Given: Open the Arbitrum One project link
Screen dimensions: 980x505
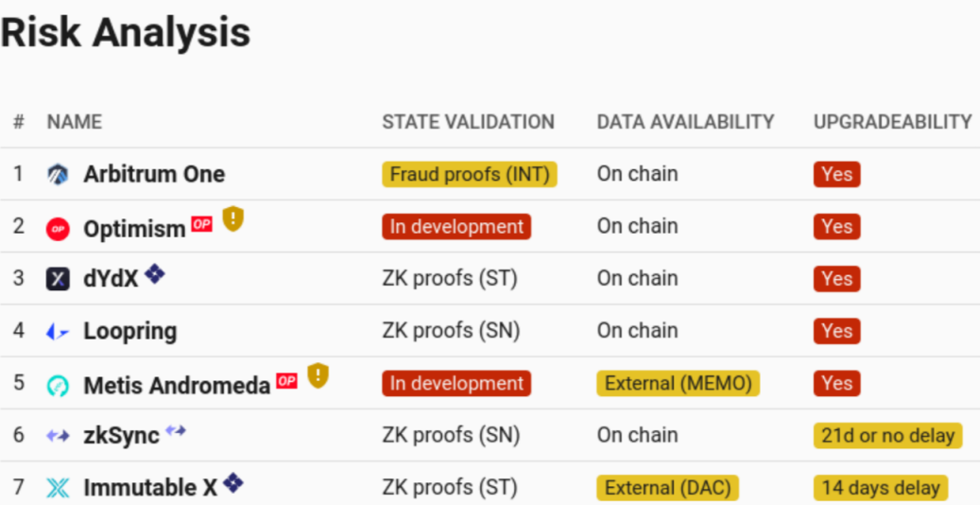Looking at the screenshot, I should click(154, 174).
